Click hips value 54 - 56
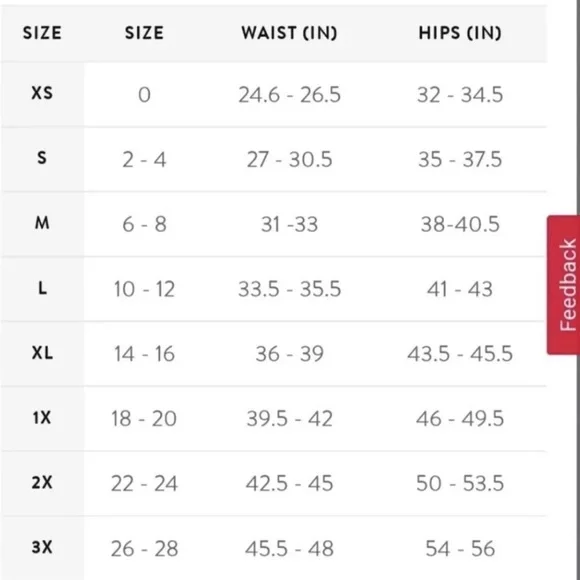Image resolution: width=580 pixels, height=580 pixels. pyautogui.click(x=460, y=548)
